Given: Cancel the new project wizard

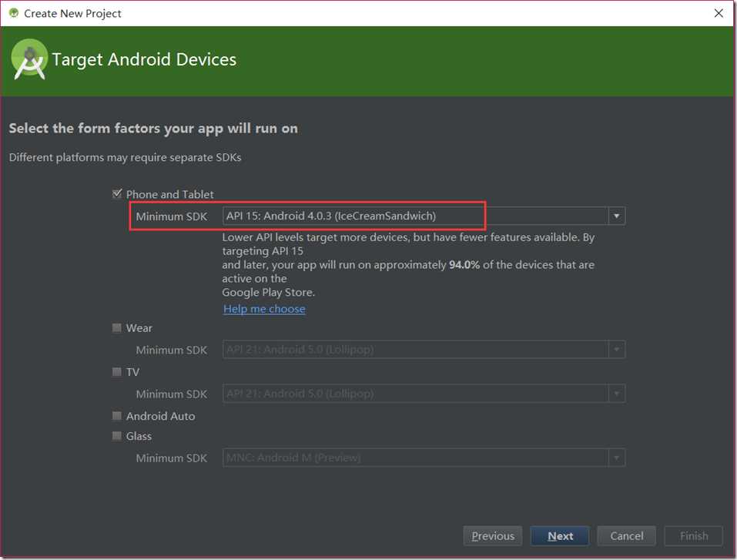Looking at the screenshot, I should coord(627,536).
